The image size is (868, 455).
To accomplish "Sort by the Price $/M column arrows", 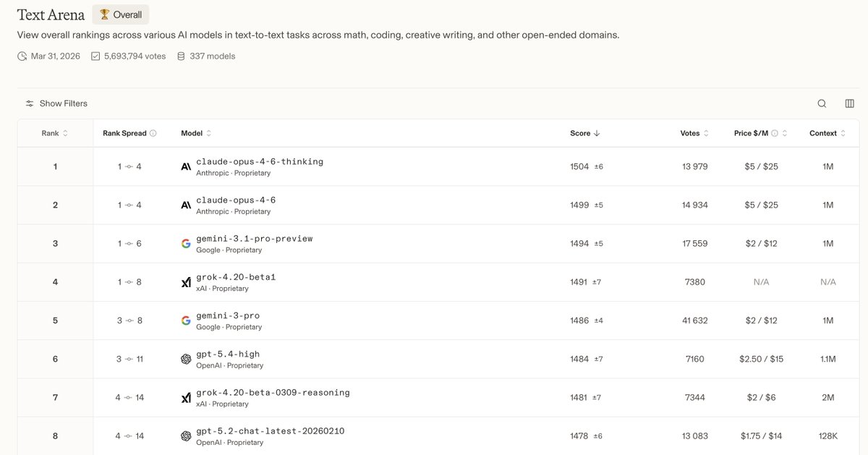I will click(785, 133).
